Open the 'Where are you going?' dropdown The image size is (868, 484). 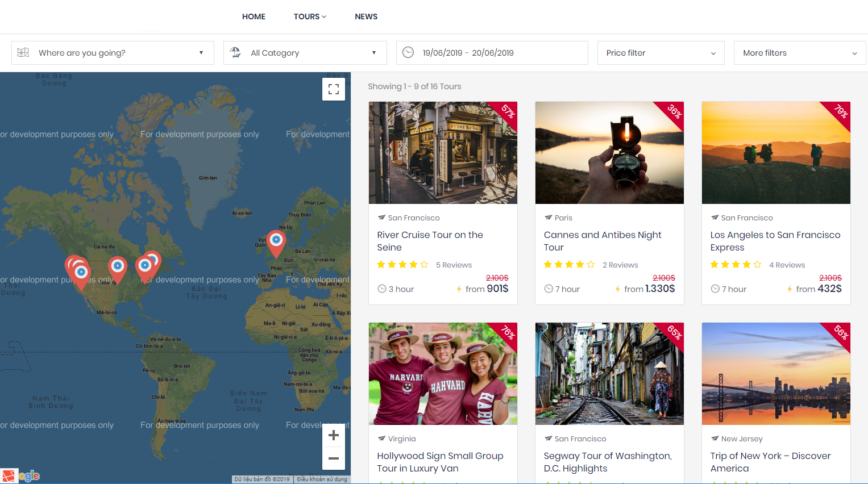[x=113, y=53]
